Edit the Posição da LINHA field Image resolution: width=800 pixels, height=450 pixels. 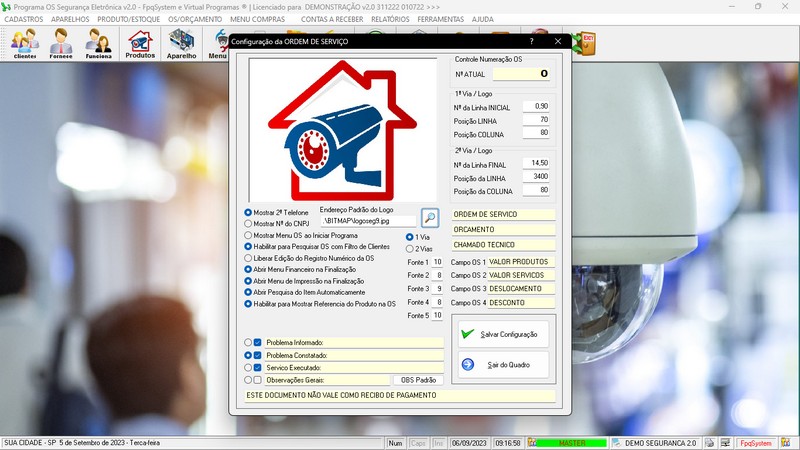pos(536,177)
